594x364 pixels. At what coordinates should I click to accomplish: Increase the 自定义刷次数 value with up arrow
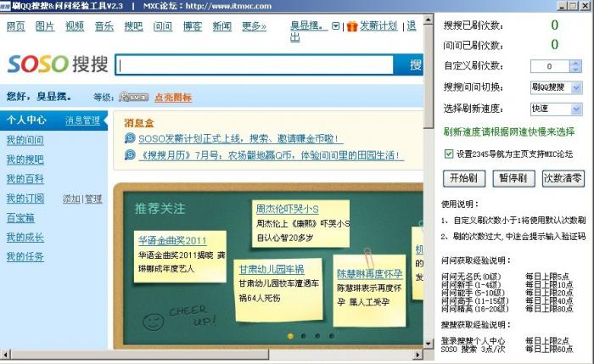[576, 64]
